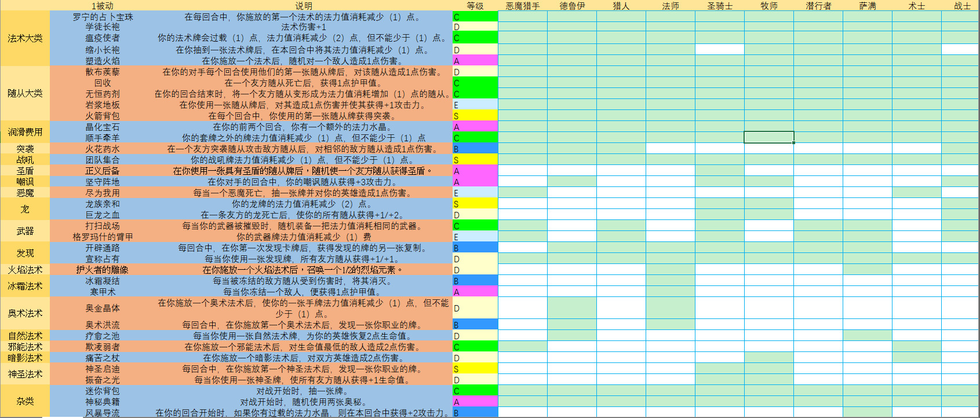This screenshot has height=418, width=980.
Task: Click the 恶魔猎手 column header
Action: (523, 6)
